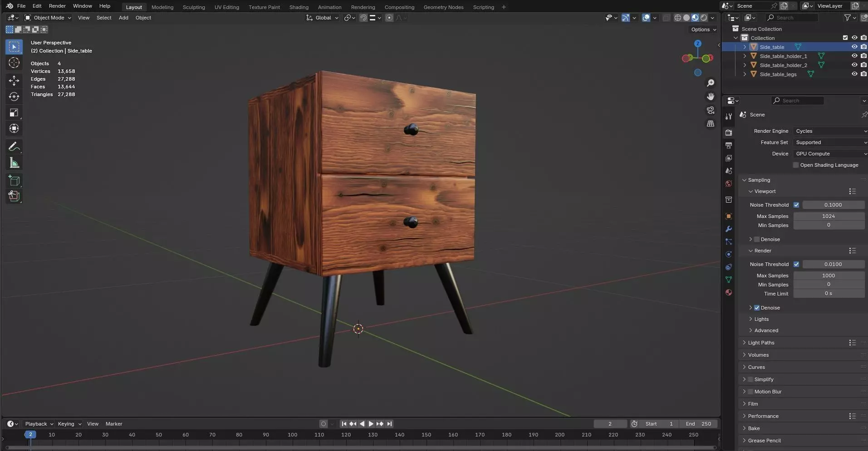Screen dimensions: 868x451
Task: Open the Tool properties tab
Action: pos(729,116)
